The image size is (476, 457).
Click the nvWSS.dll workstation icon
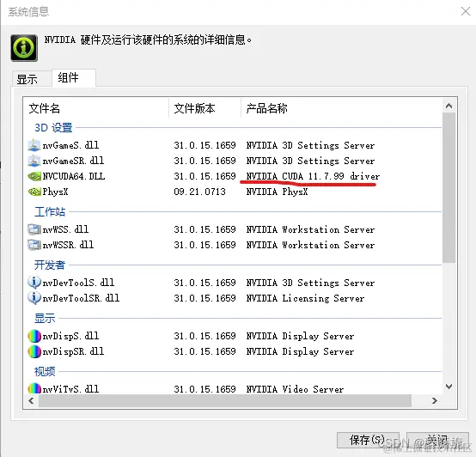coord(34,229)
